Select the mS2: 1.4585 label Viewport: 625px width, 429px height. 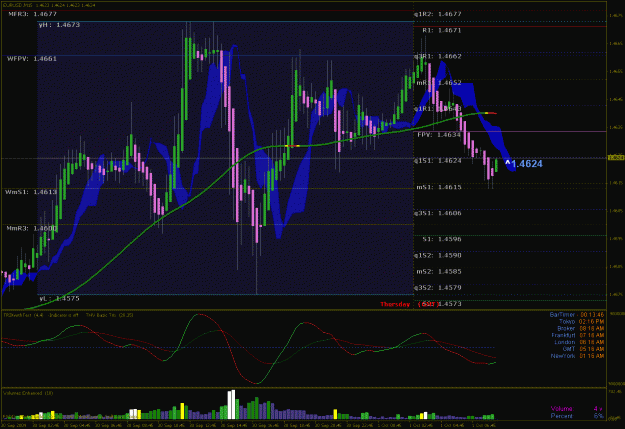439,272
